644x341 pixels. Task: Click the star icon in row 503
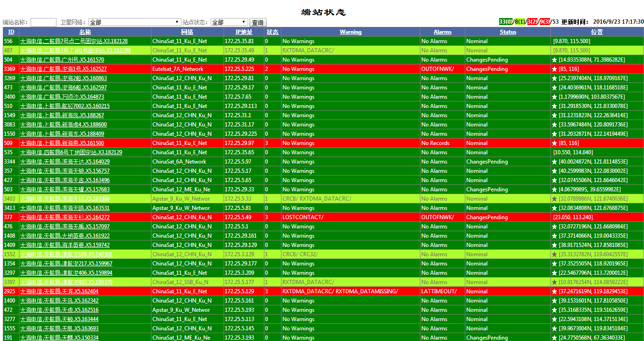(554, 189)
